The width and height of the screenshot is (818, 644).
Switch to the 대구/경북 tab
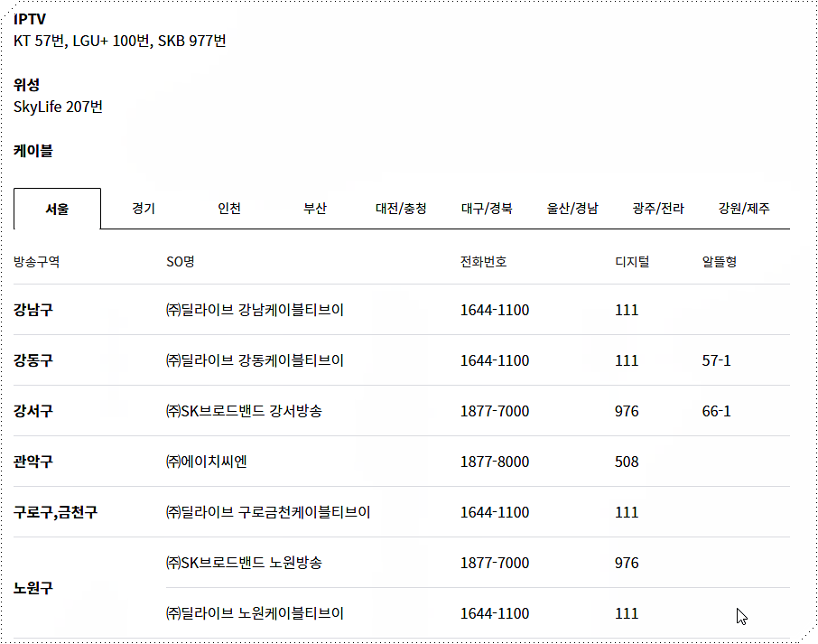click(488, 207)
